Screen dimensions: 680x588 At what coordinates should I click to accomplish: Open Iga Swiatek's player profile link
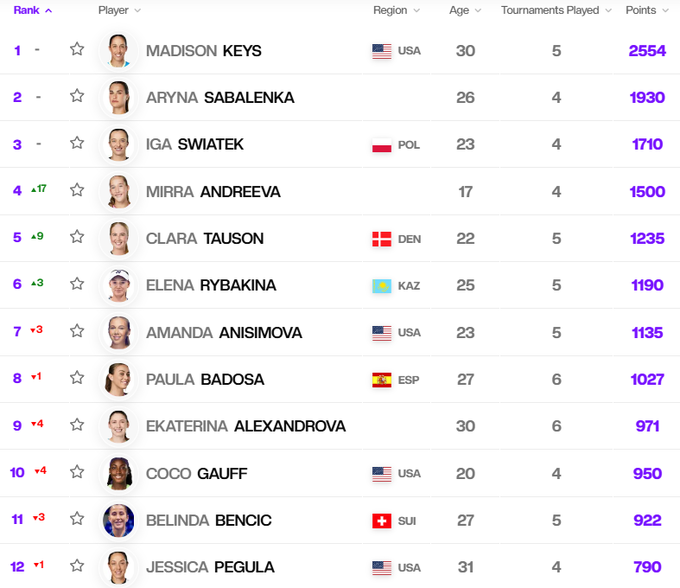click(x=194, y=145)
